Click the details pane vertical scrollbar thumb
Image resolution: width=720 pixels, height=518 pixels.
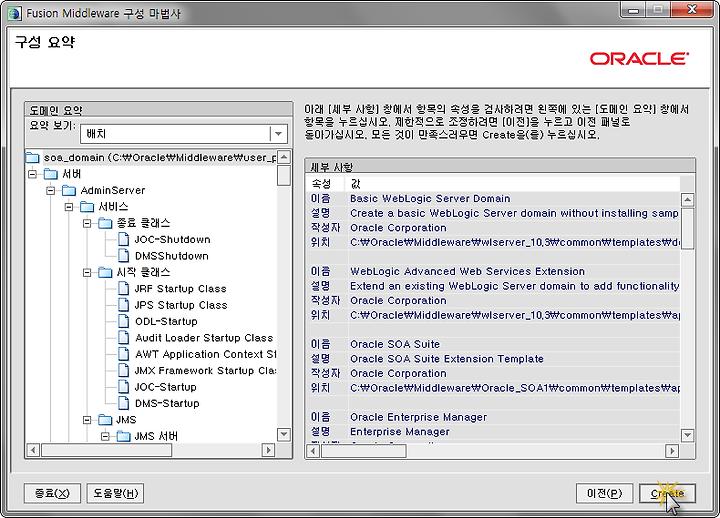687,229
